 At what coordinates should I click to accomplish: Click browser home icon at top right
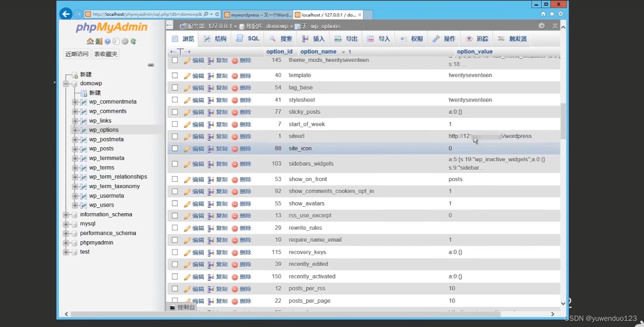tap(543, 14)
